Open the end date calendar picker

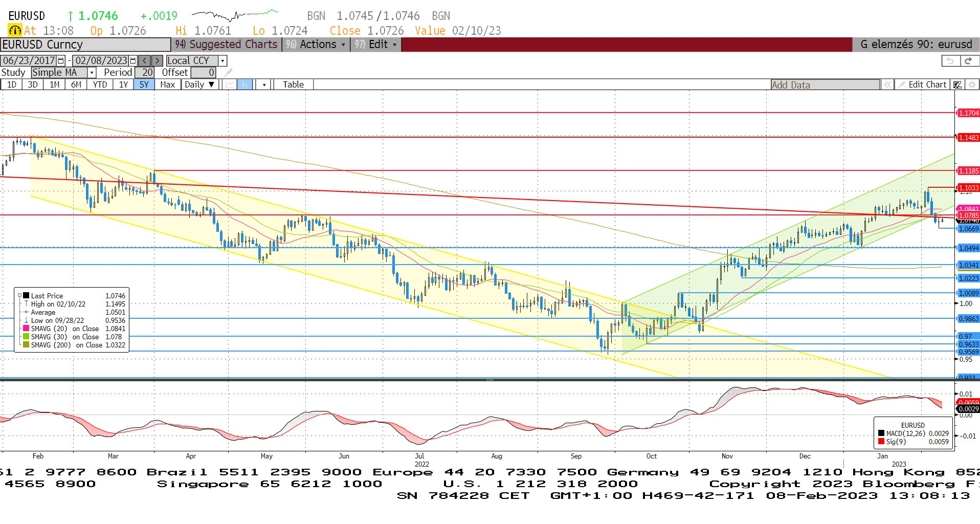point(133,60)
